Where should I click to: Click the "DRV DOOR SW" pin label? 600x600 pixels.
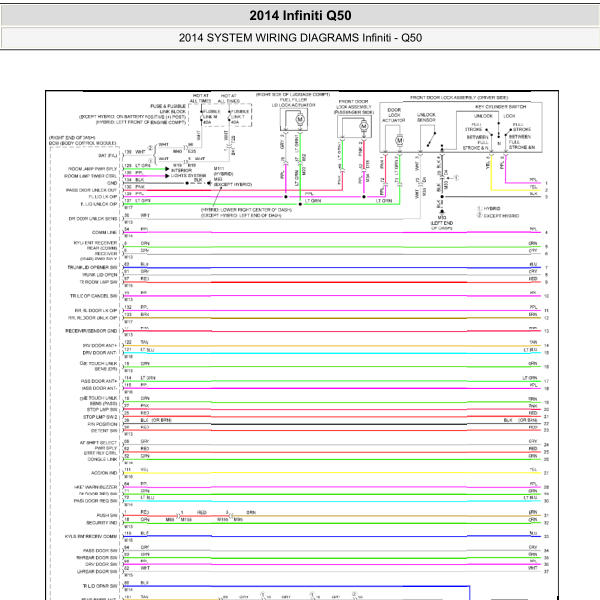coord(101,564)
